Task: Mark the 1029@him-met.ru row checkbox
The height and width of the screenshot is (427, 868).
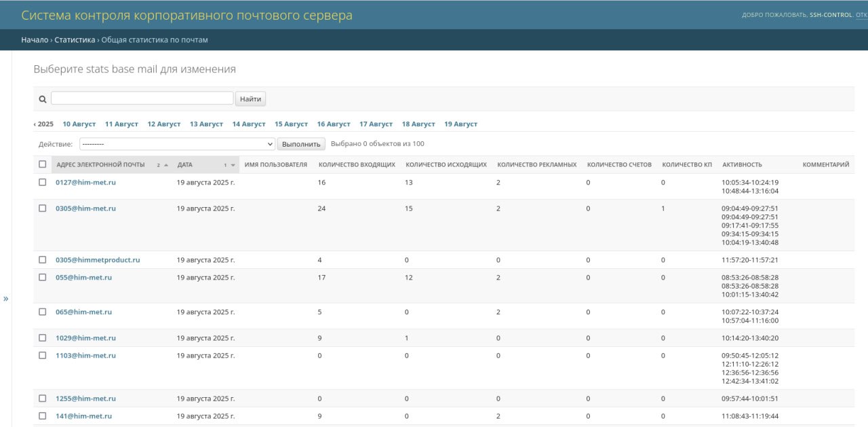Action: click(x=43, y=338)
